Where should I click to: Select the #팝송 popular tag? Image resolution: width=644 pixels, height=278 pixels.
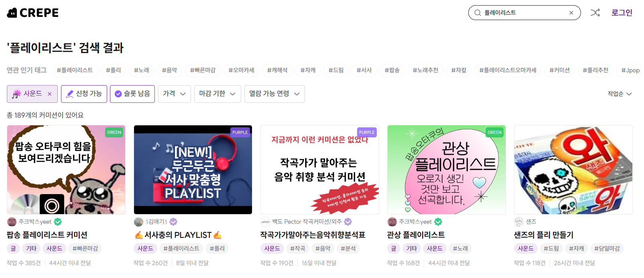pyautogui.click(x=392, y=70)
